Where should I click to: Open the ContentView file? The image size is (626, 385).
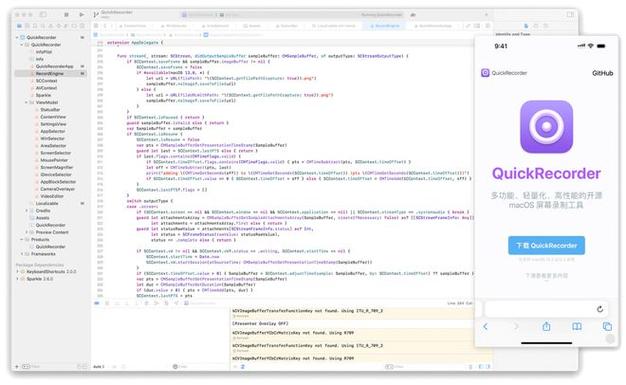53,117
